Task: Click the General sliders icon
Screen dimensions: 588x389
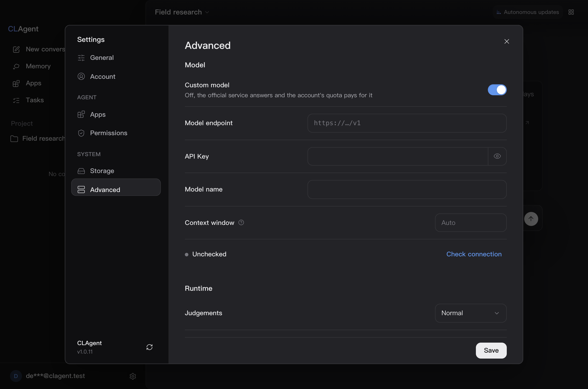Action: point(81,58)
